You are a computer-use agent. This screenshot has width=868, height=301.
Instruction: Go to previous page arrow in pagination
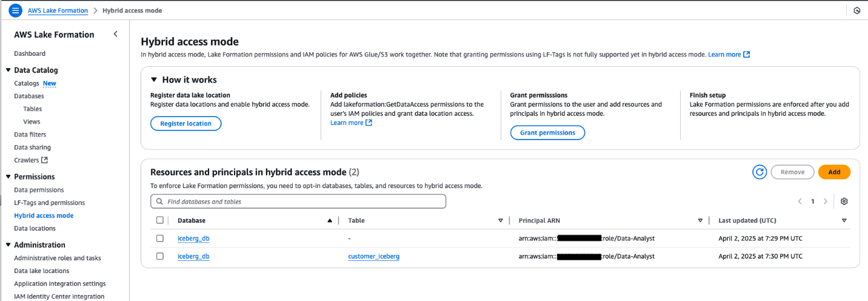click(800, 201)
